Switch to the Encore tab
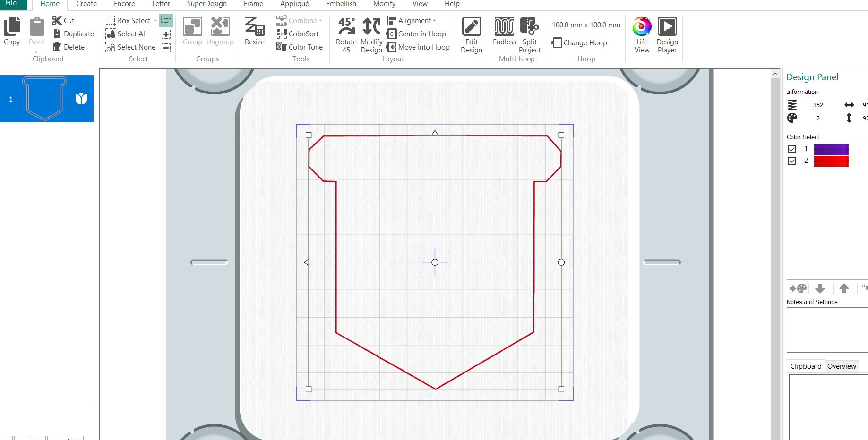 tap(124, 4)
